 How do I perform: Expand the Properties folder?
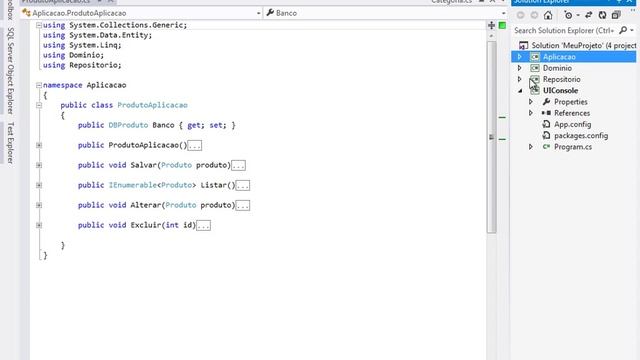coord(531,102)
